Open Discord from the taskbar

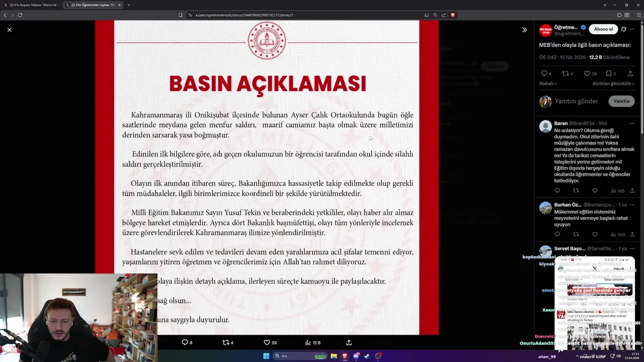(x=356, y=356)
